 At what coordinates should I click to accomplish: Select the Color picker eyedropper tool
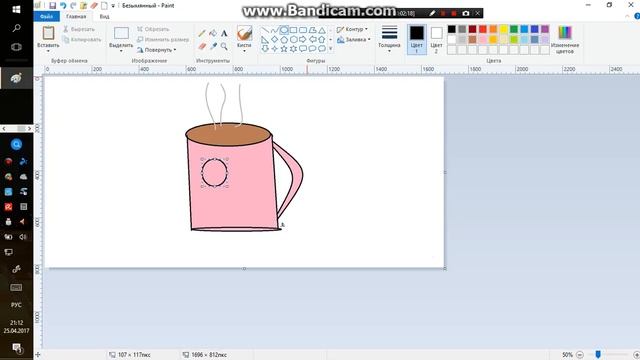point(213,47)
